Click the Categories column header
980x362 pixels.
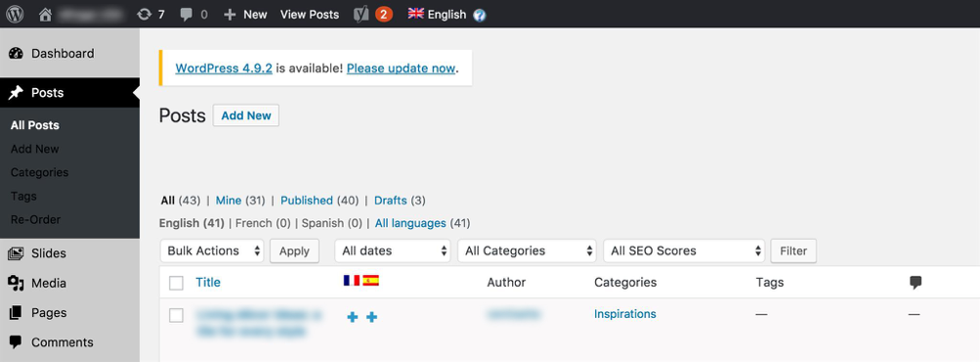pyautogui.click(x=625, y=283)
